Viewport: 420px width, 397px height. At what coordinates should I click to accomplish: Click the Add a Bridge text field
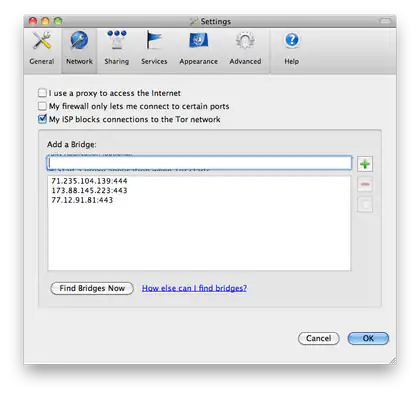click(199, 163)
